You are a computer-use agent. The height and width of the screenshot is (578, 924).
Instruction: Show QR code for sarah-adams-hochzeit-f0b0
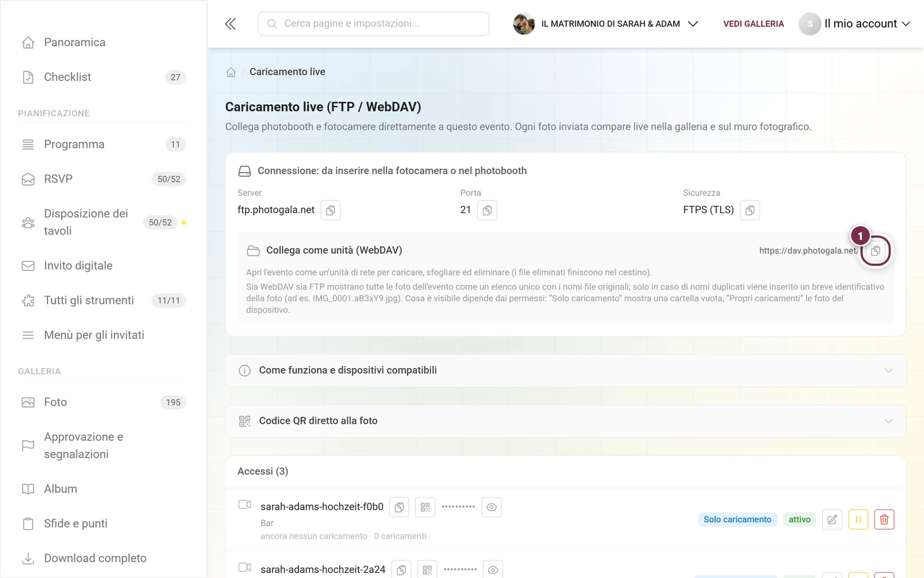click(425, 507)
